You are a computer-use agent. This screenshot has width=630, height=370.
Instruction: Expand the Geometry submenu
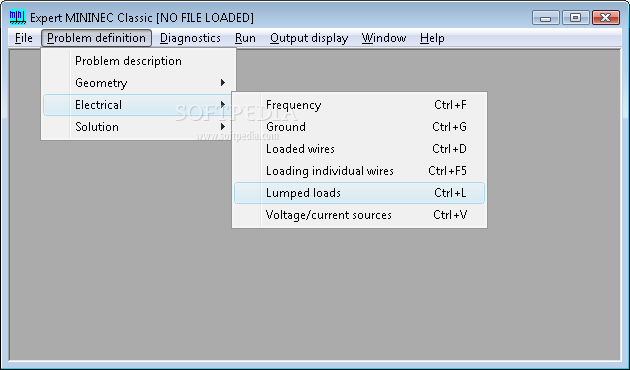click(139, 83)
